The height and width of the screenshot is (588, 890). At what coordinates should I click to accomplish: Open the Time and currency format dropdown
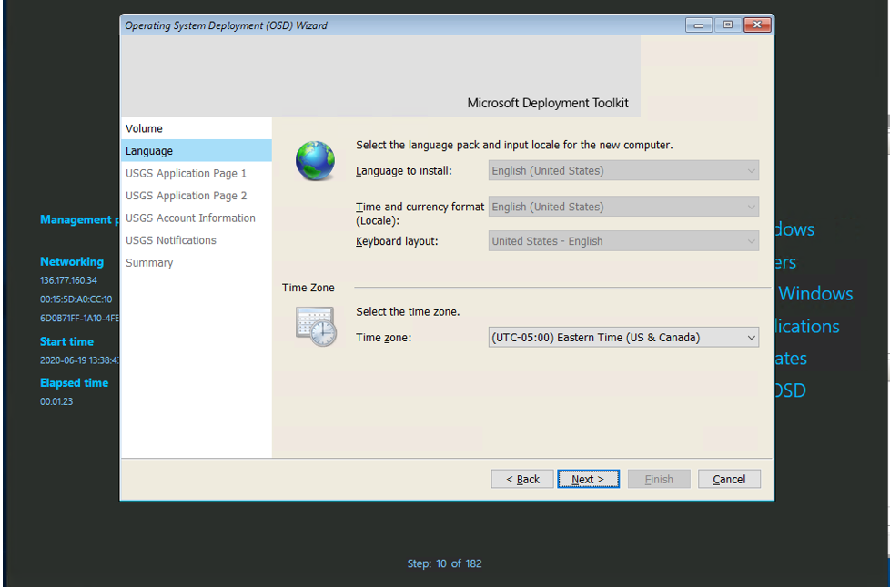(x=623, y=208)
